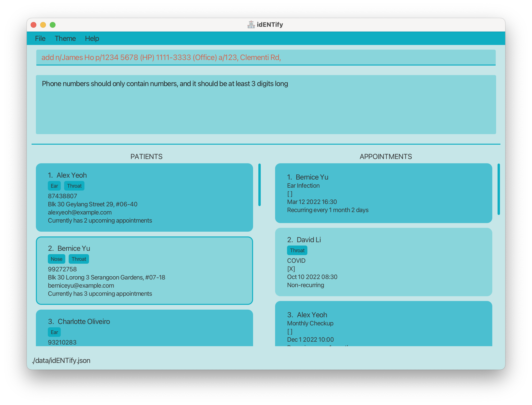Click the patients list scrollbar thumb
Screen dimensions: 532x405
tap(260, 185)
